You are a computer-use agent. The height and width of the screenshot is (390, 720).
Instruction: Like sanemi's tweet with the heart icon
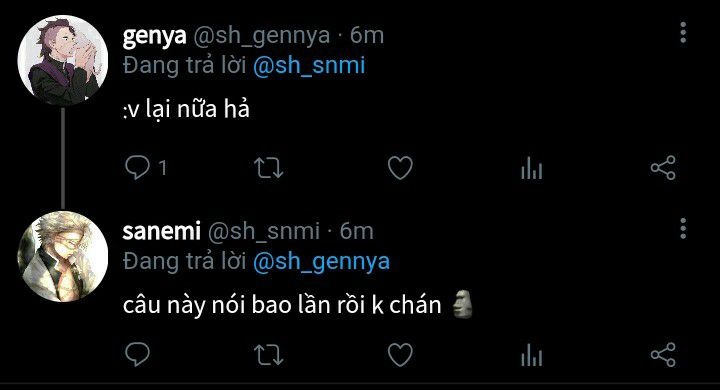click(400, 355)
